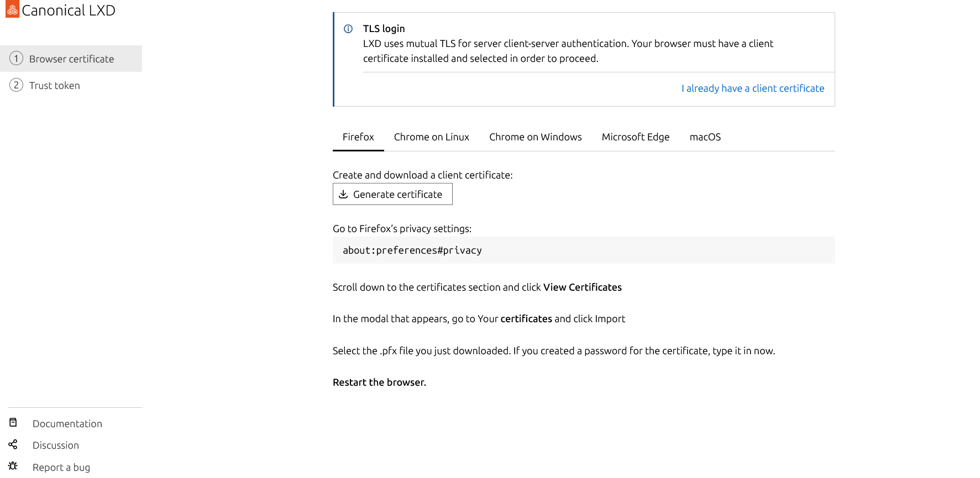Click the TLS login info icon
The height and width of the screenshot is (478, 980).
coord(348,29)
